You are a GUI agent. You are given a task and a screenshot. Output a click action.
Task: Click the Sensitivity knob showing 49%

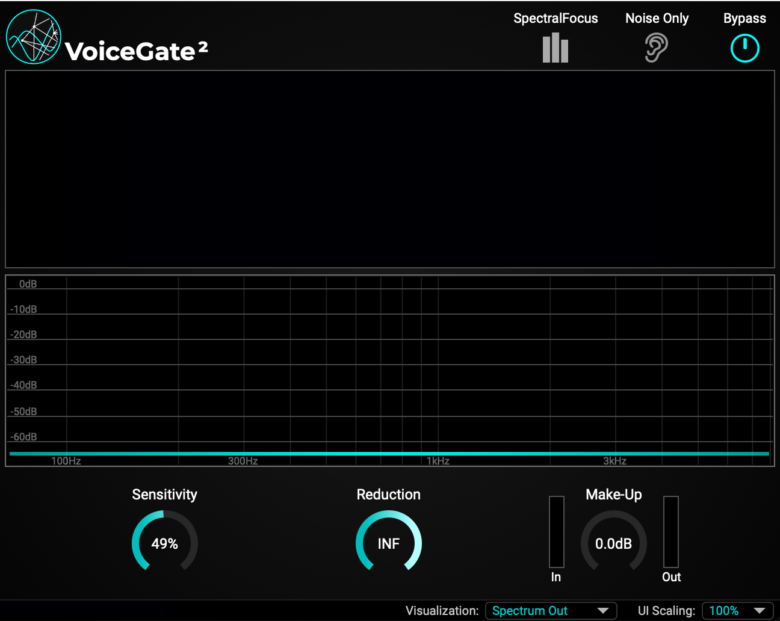point(165,543)
